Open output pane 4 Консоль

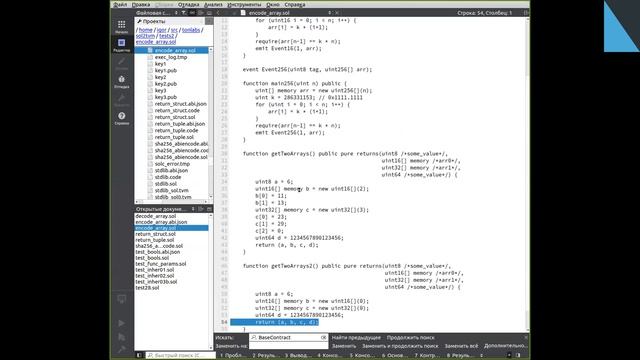329,356
